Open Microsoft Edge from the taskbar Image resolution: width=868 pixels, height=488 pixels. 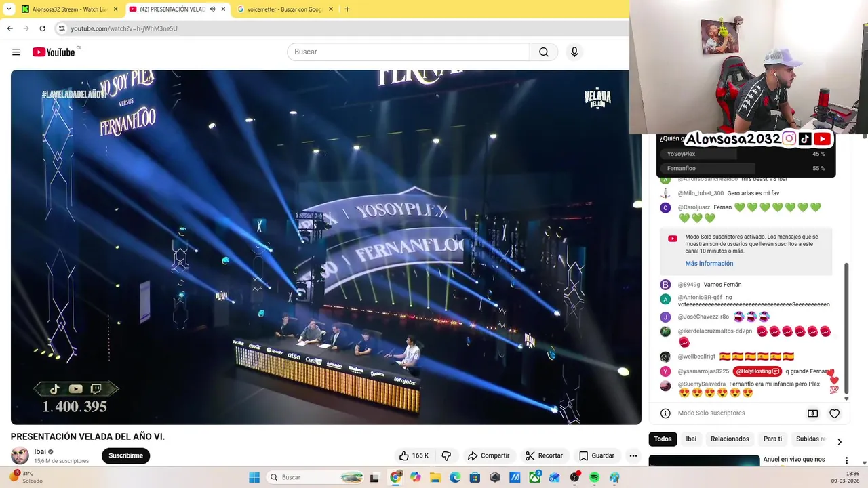[455, 478]
